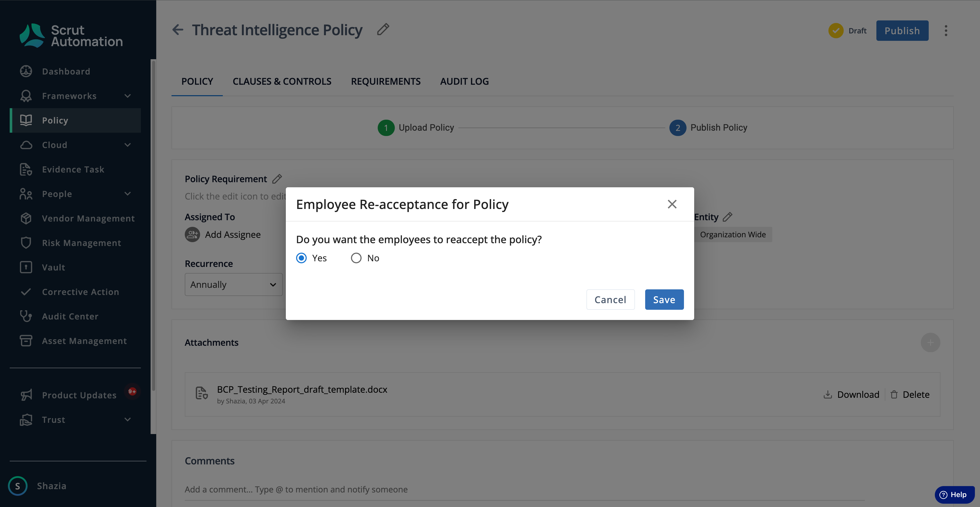Click the Add Assignee link

[233, 234]
